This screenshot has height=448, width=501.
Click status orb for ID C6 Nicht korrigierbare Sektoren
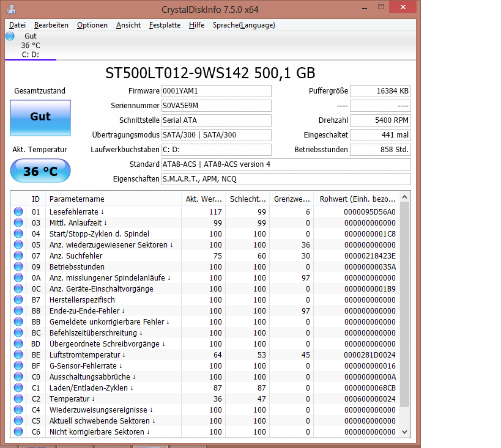click(x=18, y=431)
